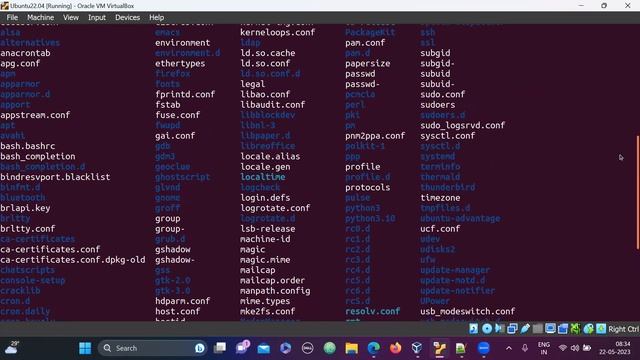Open the USB devices indicator in VirtualBox status bar
The image size is (640, 360).
coord(525,329)
